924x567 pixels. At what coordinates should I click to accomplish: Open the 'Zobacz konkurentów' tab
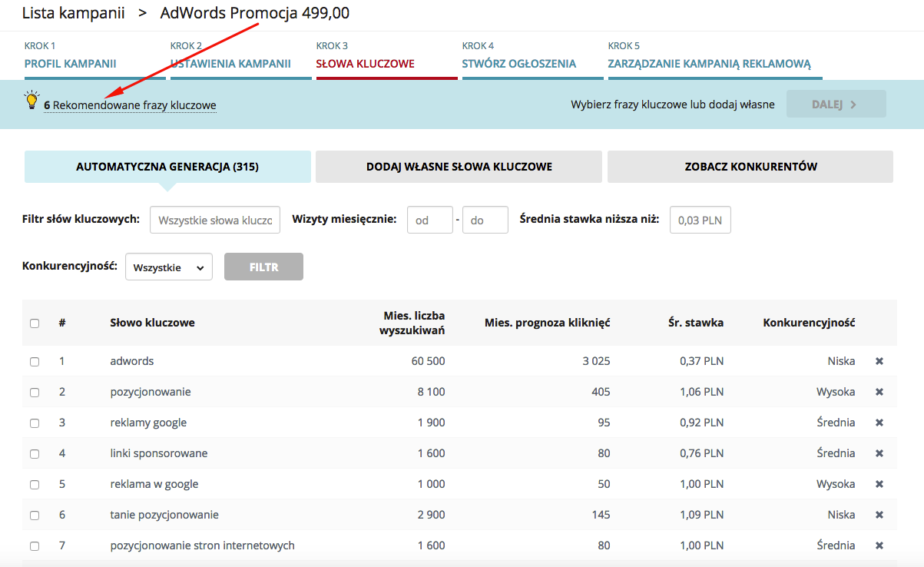point(750,167)
